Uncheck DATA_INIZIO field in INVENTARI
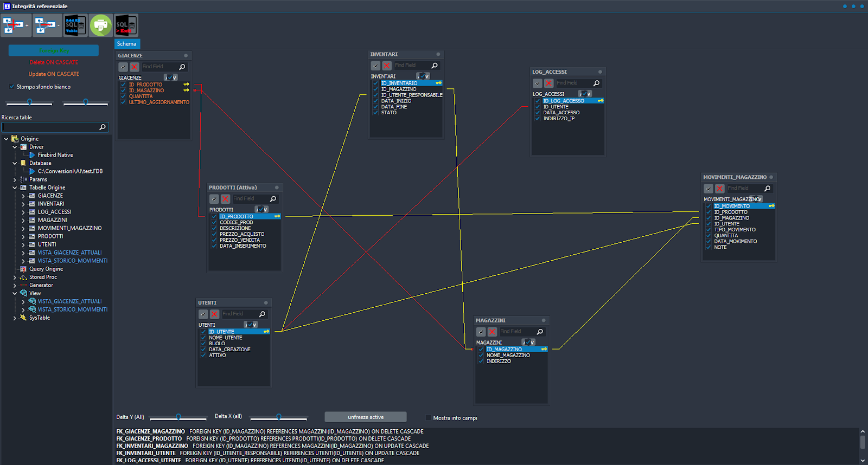Screen dimensions: 868x465 click(x=375, y=101)
